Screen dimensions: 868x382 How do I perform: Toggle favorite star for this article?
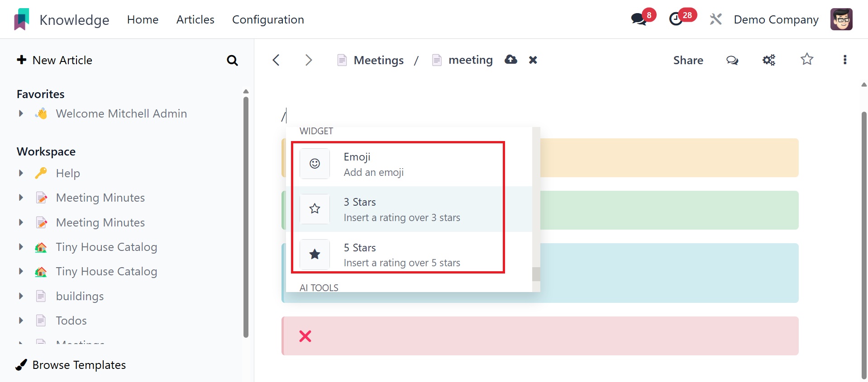click(807, 60)
